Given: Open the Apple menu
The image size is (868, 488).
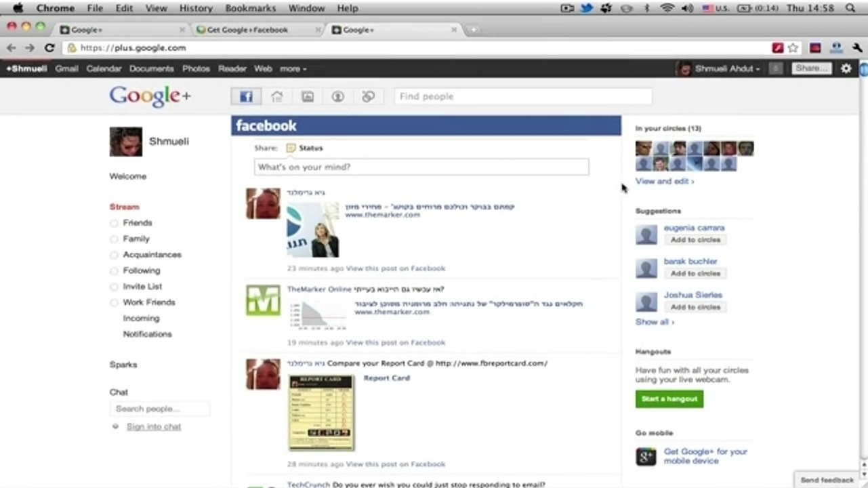Looking at the screenshot, I should click(x=18, y=8).
